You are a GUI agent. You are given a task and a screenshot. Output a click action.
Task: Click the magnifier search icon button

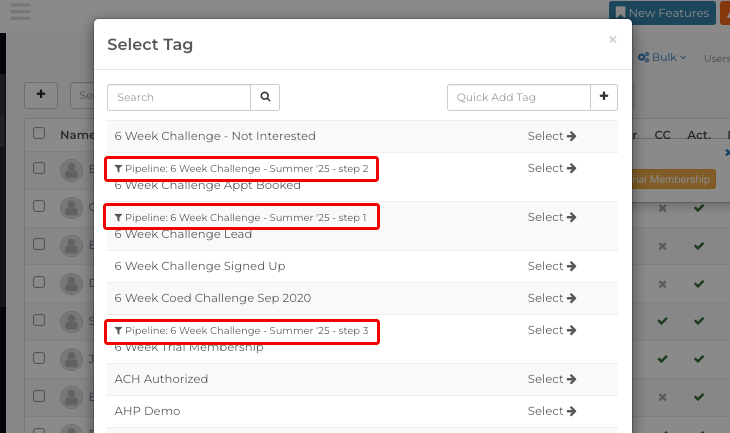[x=265, y=97]
